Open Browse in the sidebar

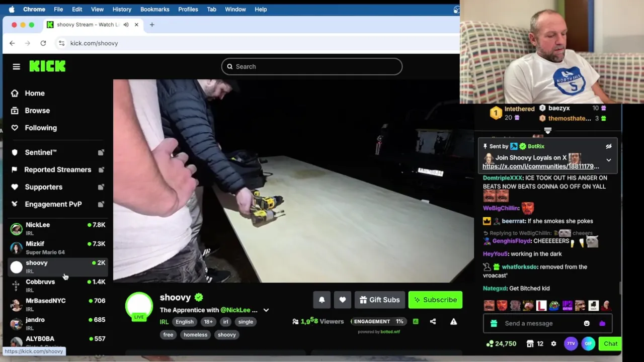click(x=31, y=111)
